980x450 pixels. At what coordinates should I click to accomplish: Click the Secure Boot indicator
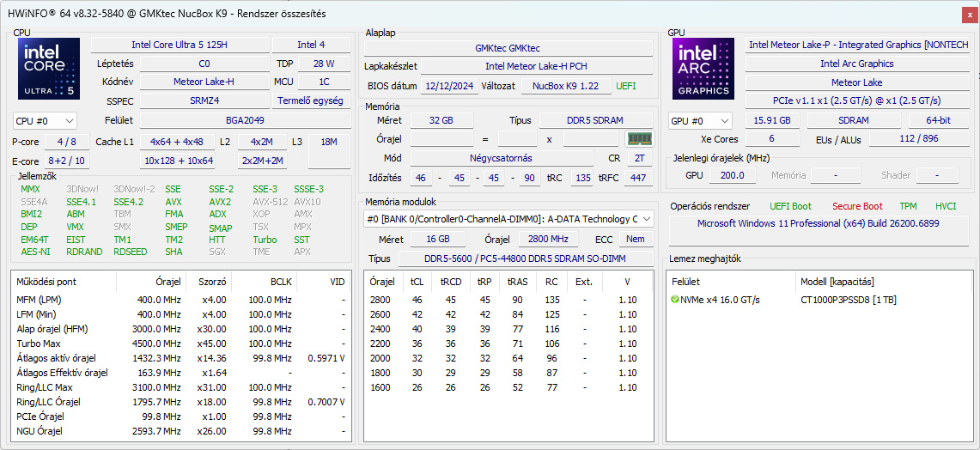tap(856, 206)
